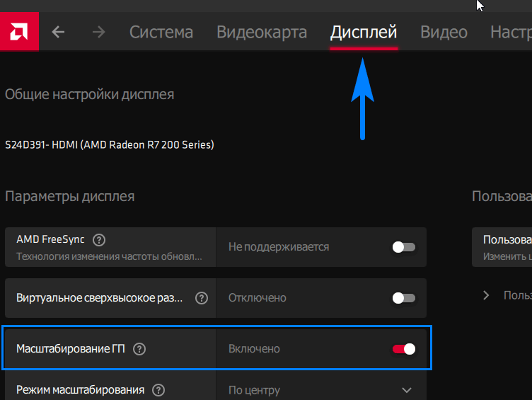
Task: Open the Видео tab
Action: 444,33
